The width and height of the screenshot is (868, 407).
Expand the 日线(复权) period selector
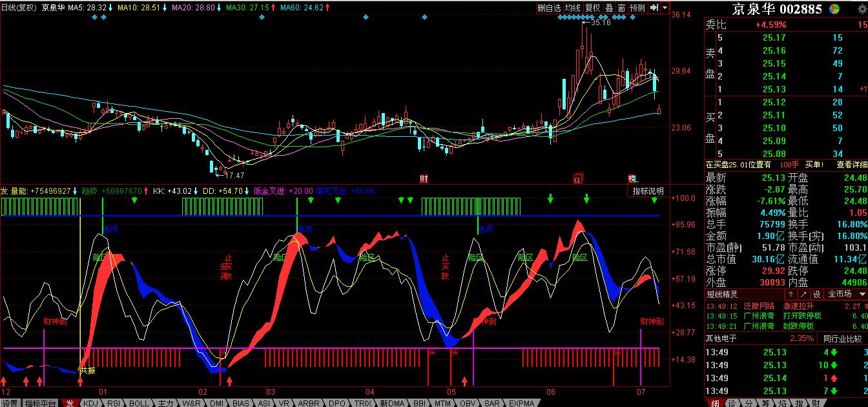[x=19, y=8]
